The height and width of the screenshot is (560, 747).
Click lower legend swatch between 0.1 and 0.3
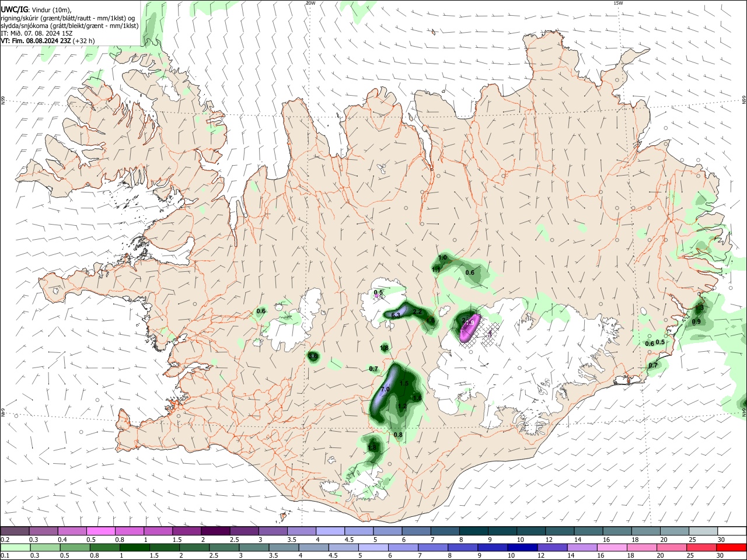[x=15, y=547]
